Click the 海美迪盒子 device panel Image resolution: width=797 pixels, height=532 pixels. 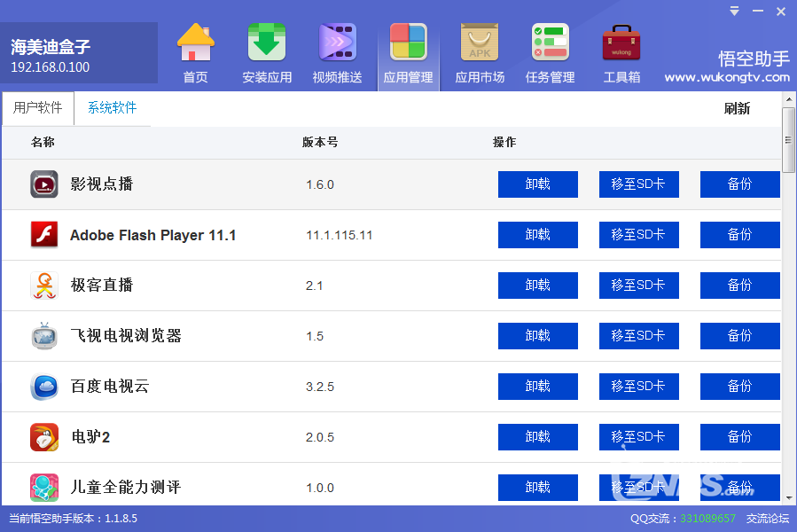pos(79,53)
